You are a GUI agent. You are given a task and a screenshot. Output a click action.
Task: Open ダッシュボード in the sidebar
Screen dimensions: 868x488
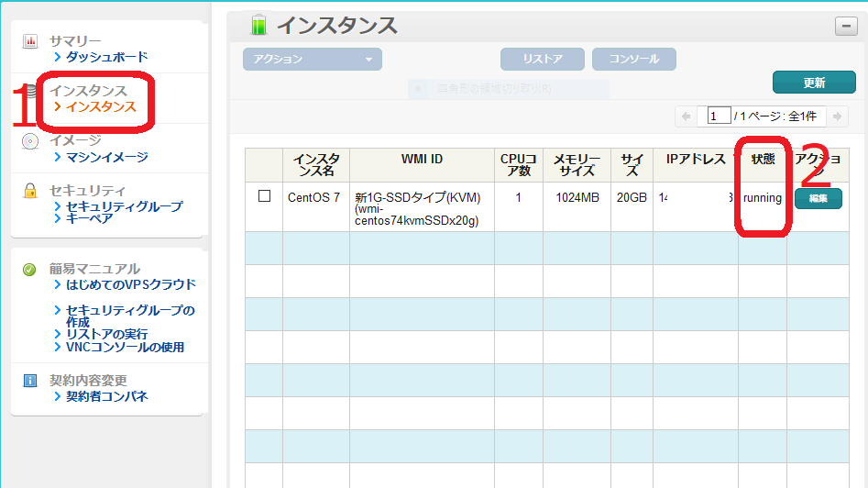[x=106, y=57]
